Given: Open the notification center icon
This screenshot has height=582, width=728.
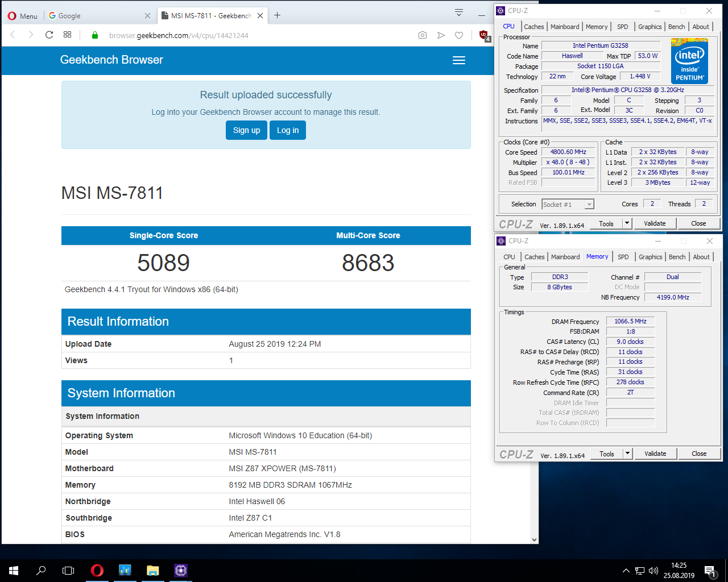Looking at the screenshot, I should [x=710, y=571].
